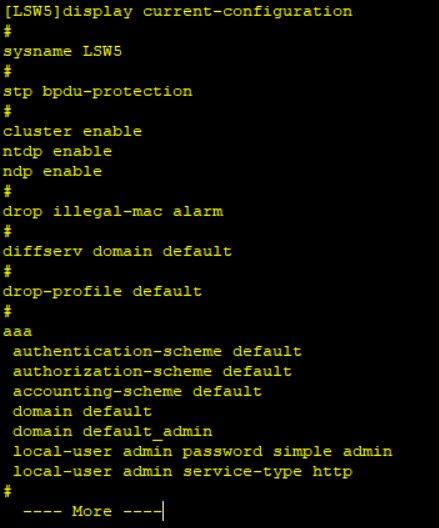
Task: Click the 'domain default_admin' line
Action: [x=113, y=432]
